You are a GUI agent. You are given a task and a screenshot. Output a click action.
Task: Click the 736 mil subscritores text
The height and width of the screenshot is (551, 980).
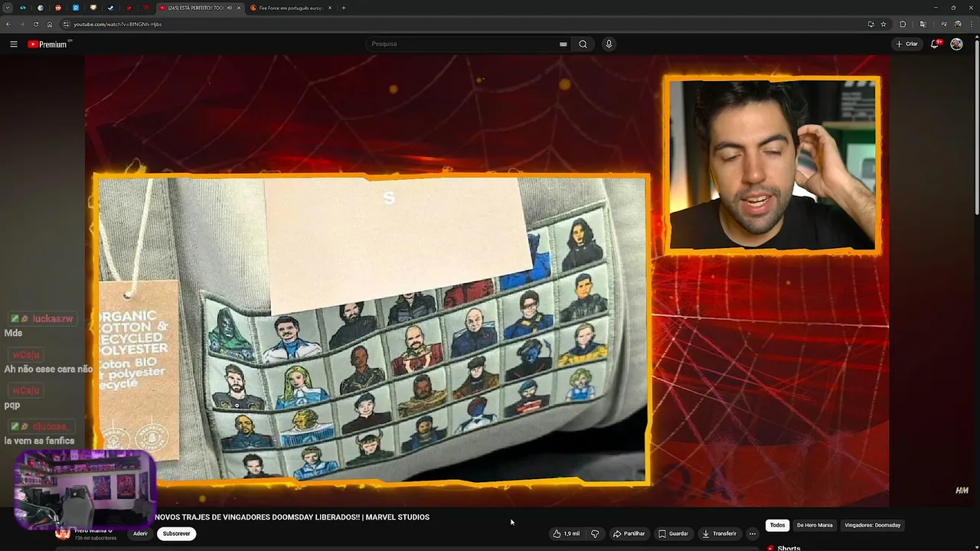pos(95,538)
